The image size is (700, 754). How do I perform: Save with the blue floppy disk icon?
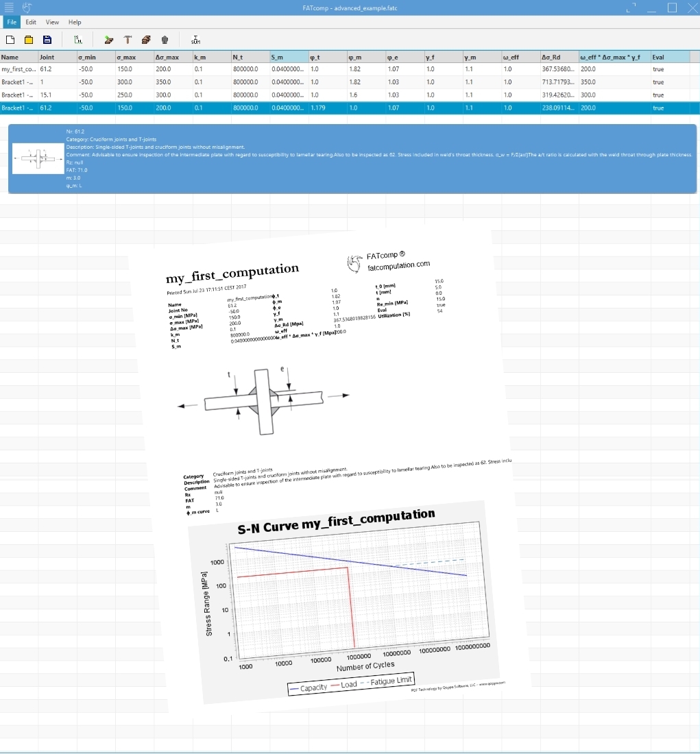click(47, 40)
